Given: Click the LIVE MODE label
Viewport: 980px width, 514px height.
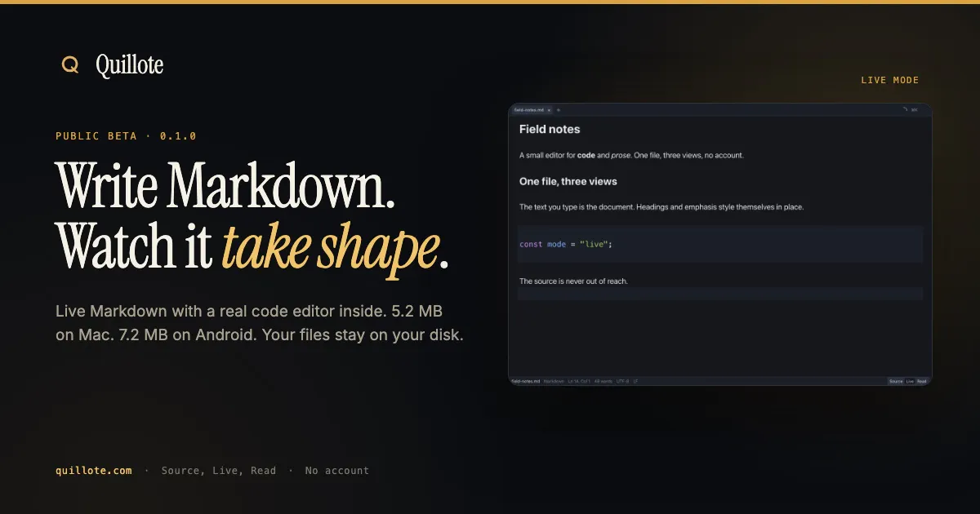Looking at the screenshot, I should tap(890, 80).
